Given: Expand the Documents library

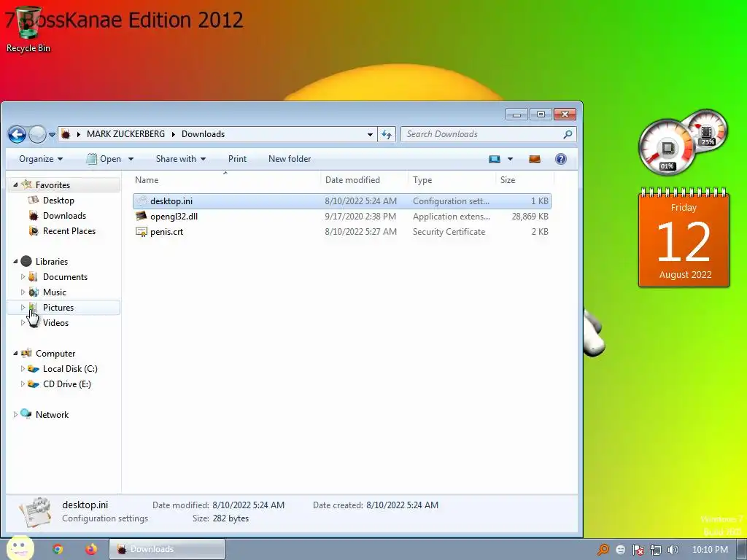Looking at the screenshot, I should tap(23, 276).
